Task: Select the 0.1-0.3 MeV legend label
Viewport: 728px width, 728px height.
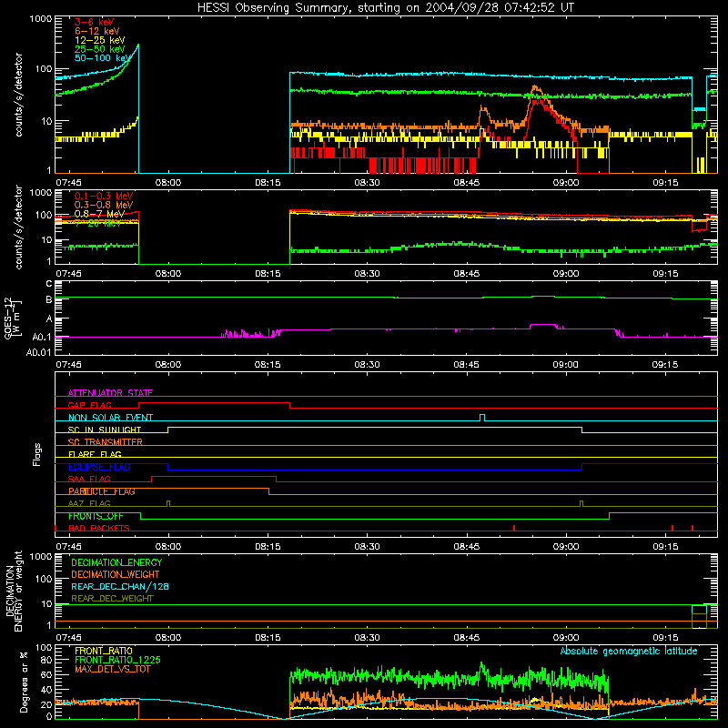Action: [104, 196]
